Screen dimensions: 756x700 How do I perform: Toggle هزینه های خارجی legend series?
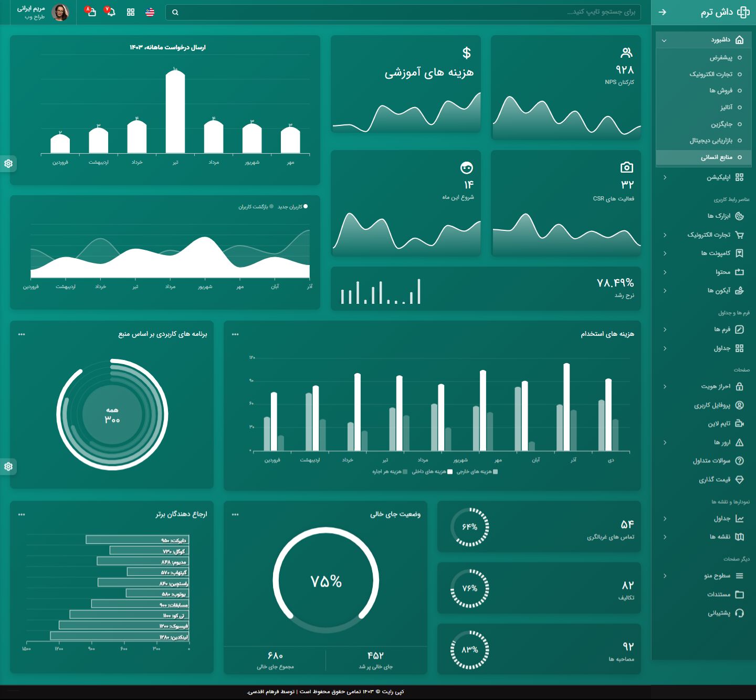[477, 472]
